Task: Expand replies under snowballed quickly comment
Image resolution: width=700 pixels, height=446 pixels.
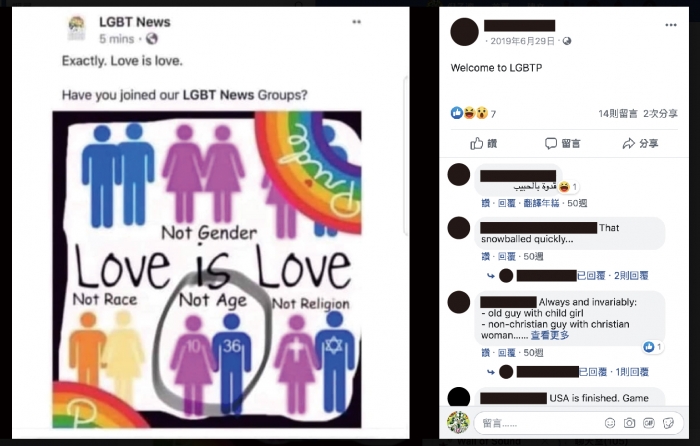Action: point(612,275)
